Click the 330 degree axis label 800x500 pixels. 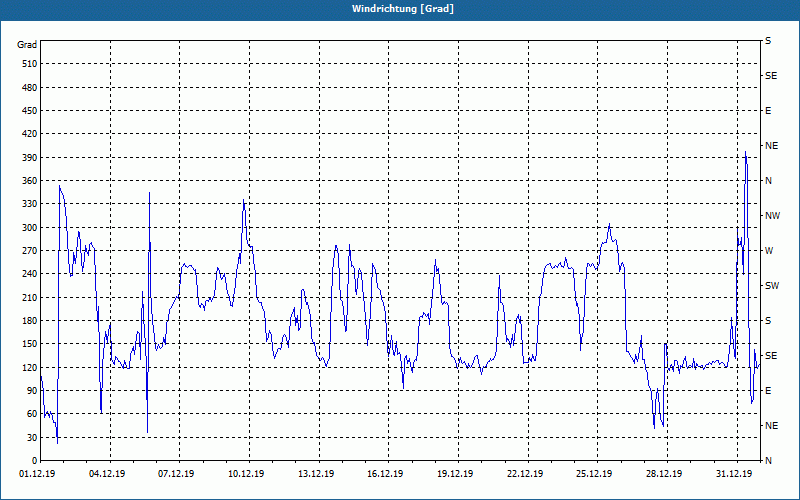[x=30, y=204]
